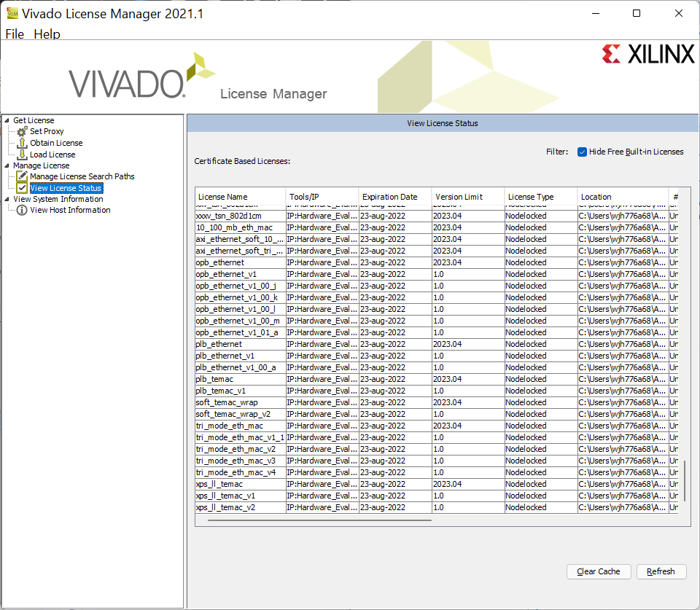Select View Host Information tree item

coord(70,210)
